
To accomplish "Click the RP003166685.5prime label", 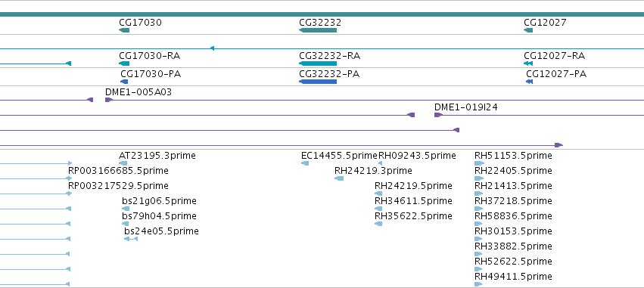I will pos(118,171).
